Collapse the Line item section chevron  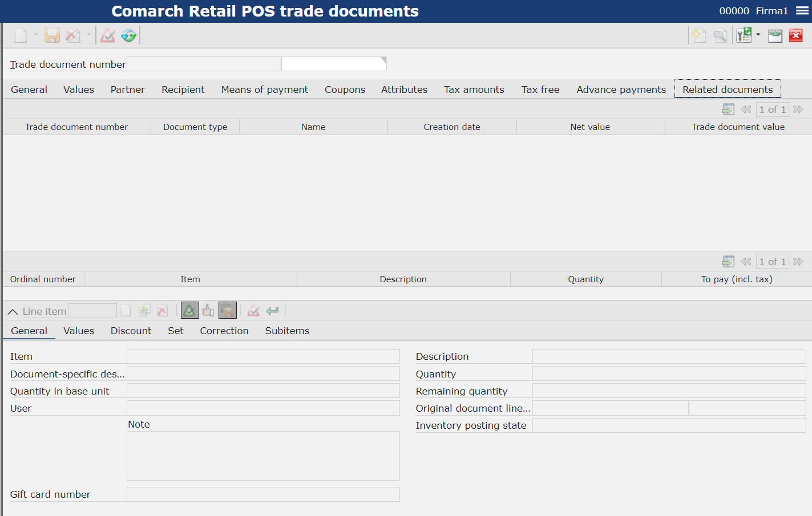coord(13,311)
